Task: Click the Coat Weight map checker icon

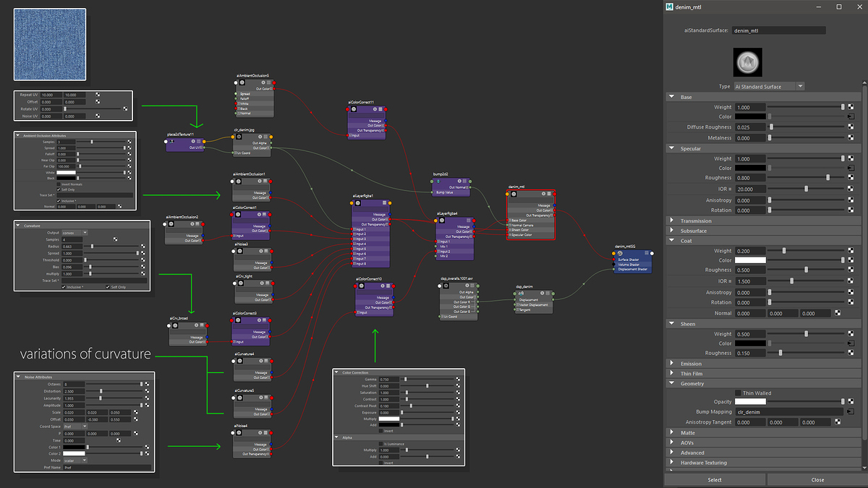Action: [x=851, y=251]
